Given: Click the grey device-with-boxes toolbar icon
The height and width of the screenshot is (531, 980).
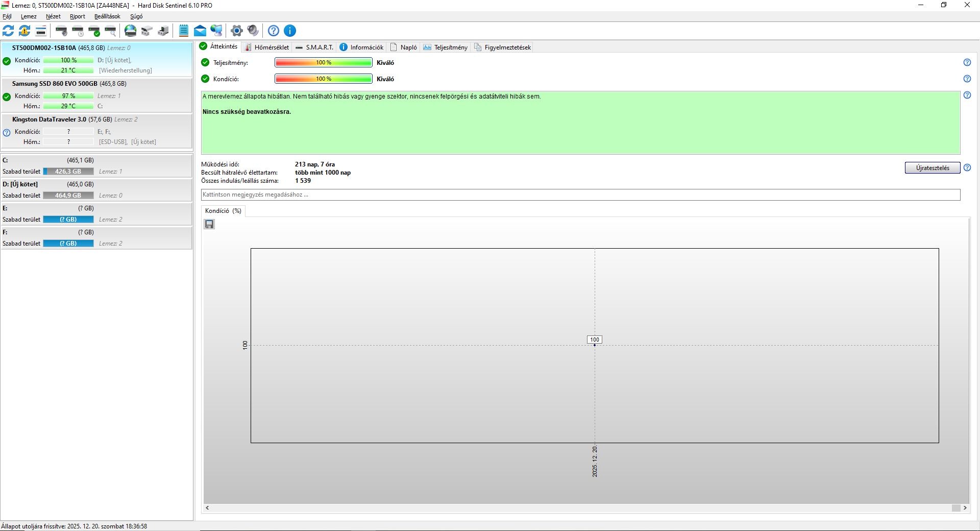Looking at the screenshot, I should click(147, 31).
